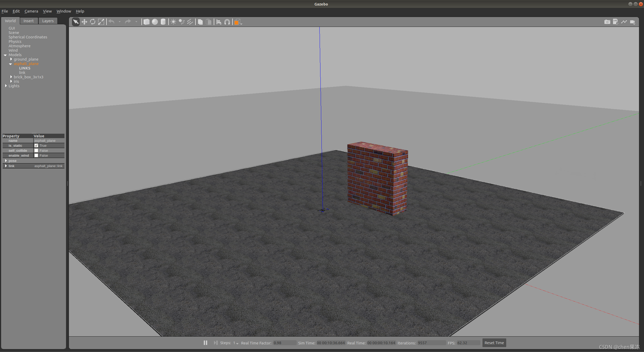This screenshot has height=352, width=644.
Task: Pause the simulation
Action: pyautogui.click(x=205, y=343)
